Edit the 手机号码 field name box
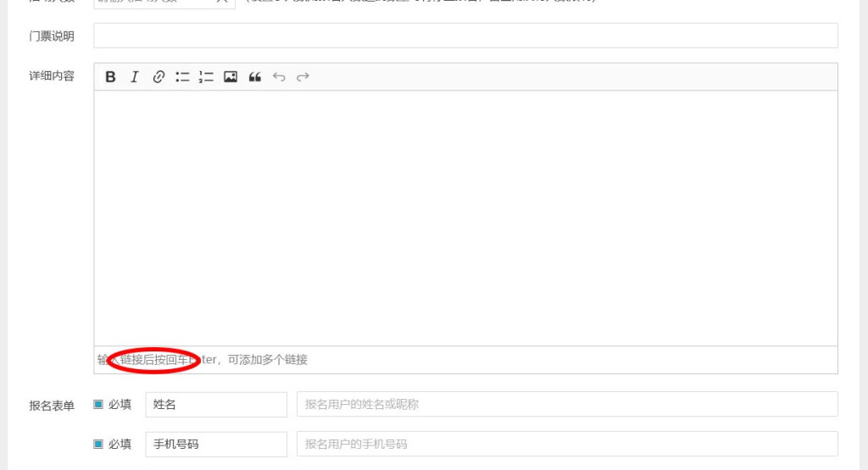The height and width of the screenshot is (470, 868). click(x=216, y=445)
